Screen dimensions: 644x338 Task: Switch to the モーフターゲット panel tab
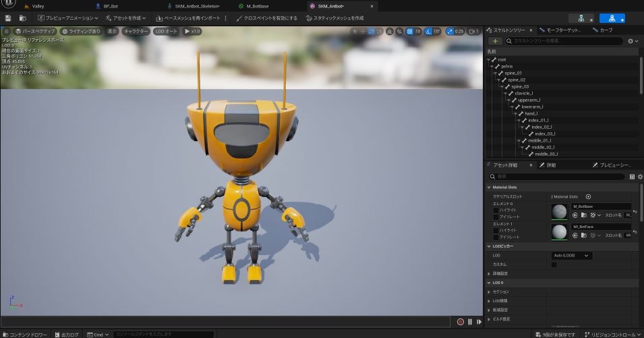click(563, 30)
